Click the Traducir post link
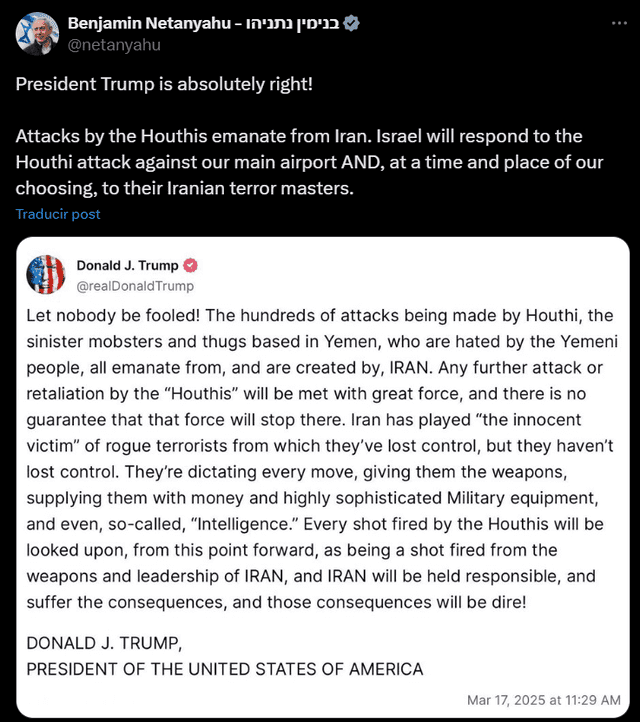Screen dimensions: 640x722 pos(58,214)
